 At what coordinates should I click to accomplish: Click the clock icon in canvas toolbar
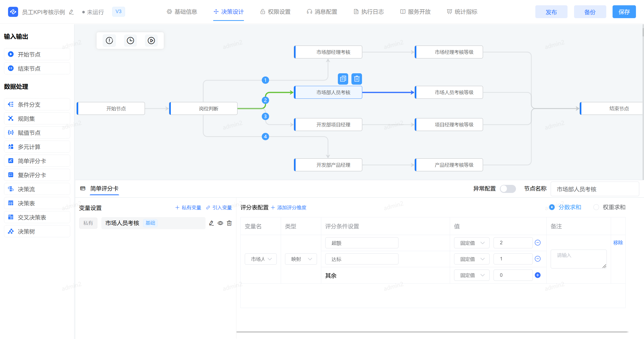[x=130, y=40]
